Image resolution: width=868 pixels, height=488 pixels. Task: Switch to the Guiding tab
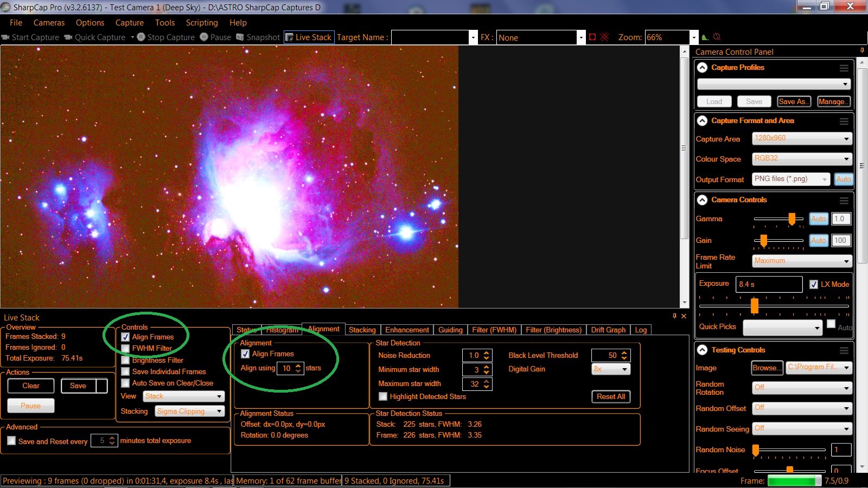pos(450,330)
